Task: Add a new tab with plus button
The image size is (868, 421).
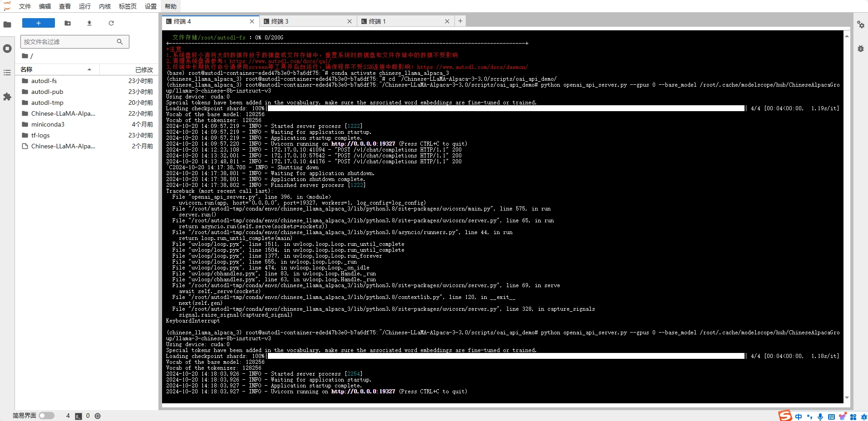Action: [x=460, y=21]
